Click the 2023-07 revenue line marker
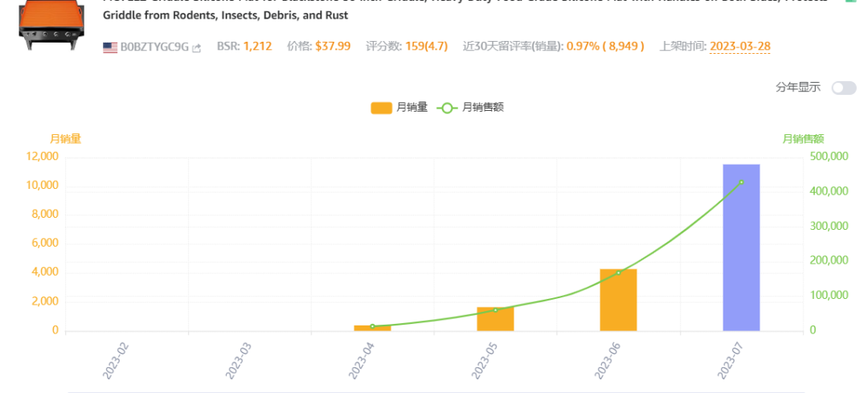868x393 pixels. pos(741,182)
